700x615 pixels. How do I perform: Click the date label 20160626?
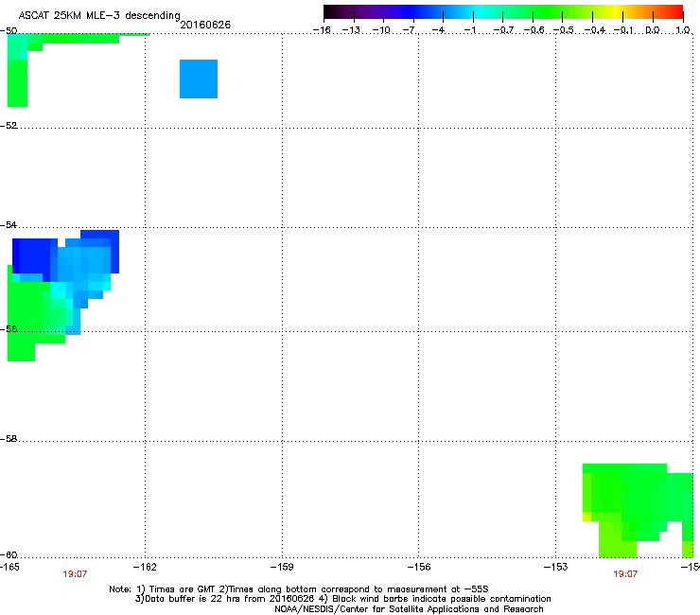[205, 25]
